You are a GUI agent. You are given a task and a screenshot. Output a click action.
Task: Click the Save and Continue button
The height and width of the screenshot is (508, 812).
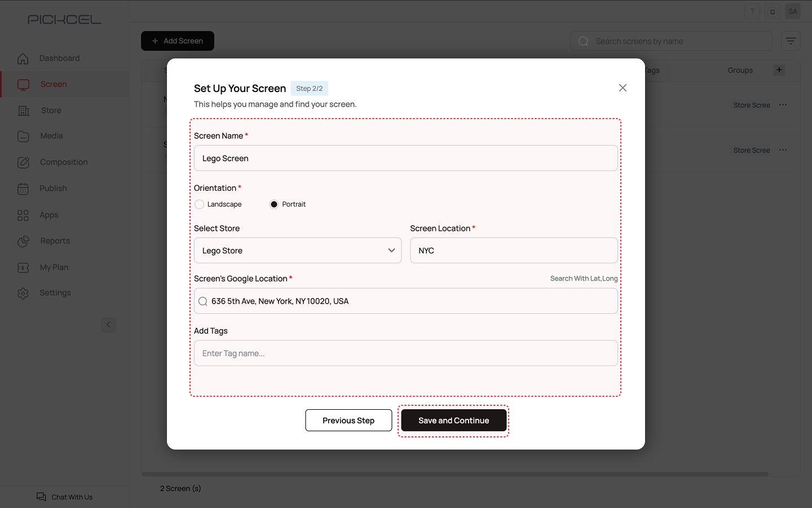[x=453, y=421]
